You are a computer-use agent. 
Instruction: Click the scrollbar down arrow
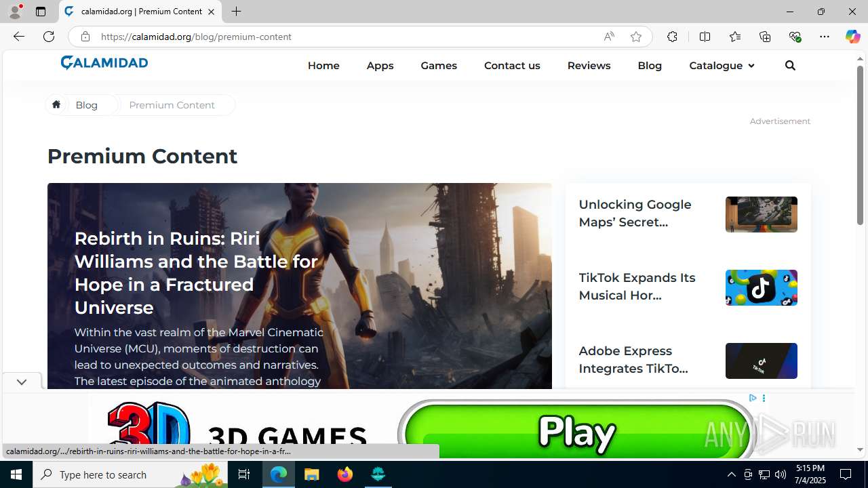860,450
